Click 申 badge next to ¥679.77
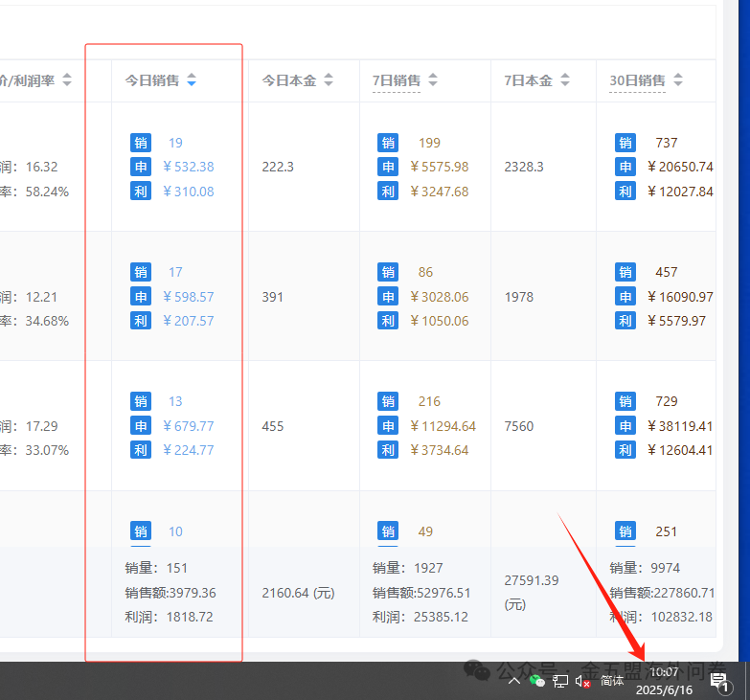Screen dimensions: 750x700 [x=141, y=425]
